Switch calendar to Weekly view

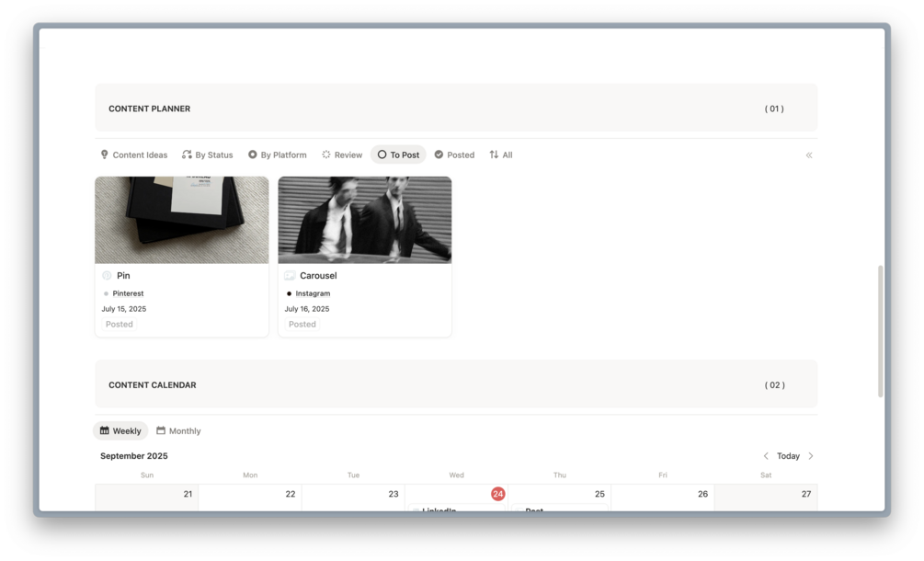tap(120, 430)
